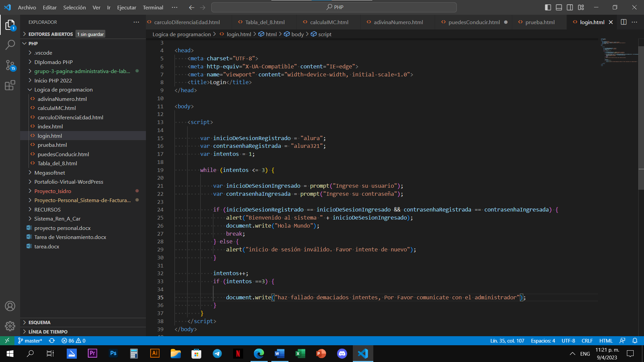Toggle the bottom panel layout button
The height and width of the screenshot is (362, 644).
[559, 7]
